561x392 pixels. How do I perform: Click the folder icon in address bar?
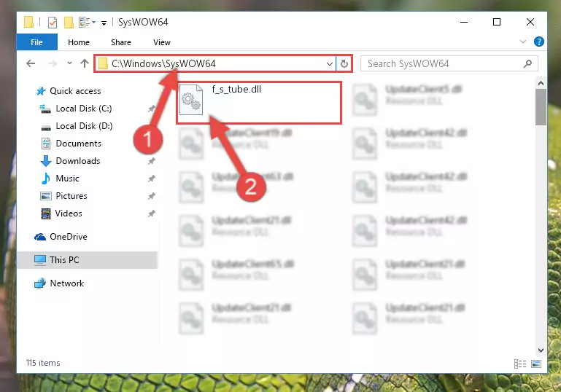103,64
